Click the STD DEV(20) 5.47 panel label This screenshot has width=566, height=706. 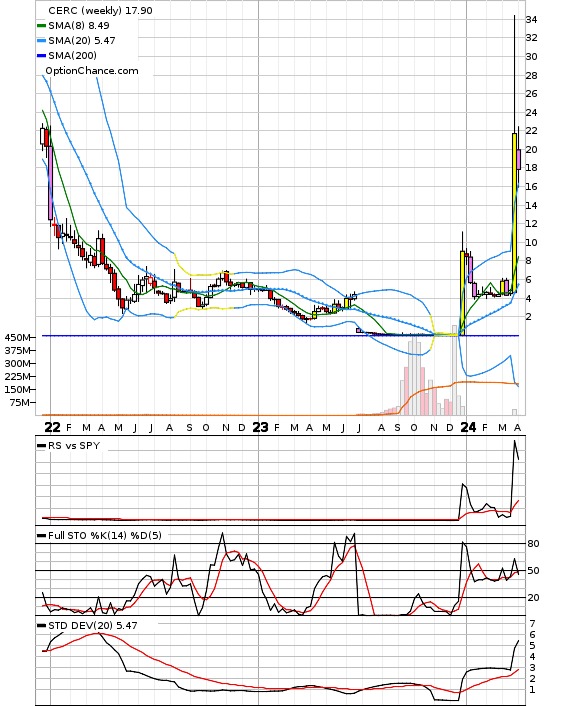93,626
